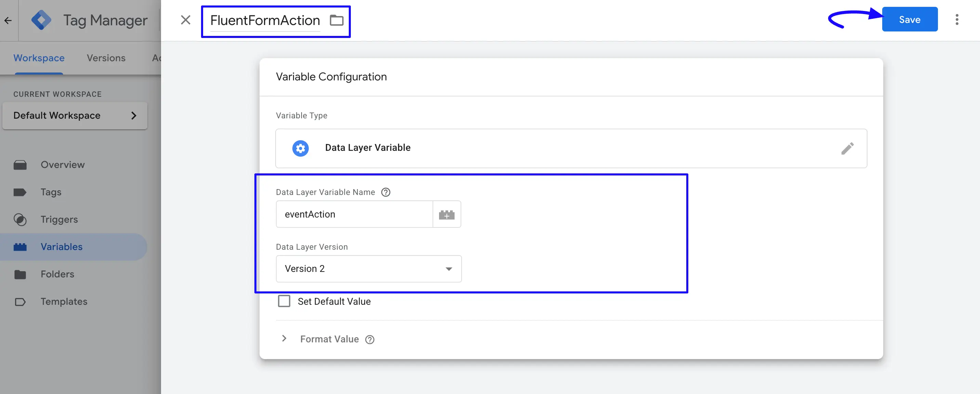The image size is (980, 394).
Task: Click the pencil icon to edit the variable type
Action: 847,148
